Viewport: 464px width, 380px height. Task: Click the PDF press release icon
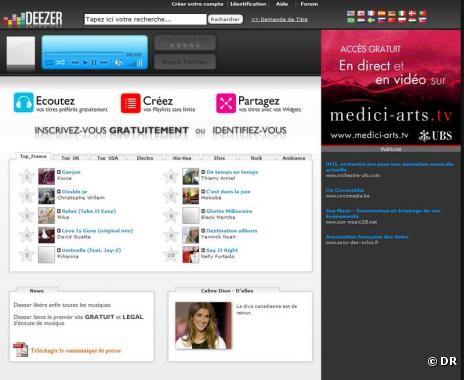tap(20, 350)
